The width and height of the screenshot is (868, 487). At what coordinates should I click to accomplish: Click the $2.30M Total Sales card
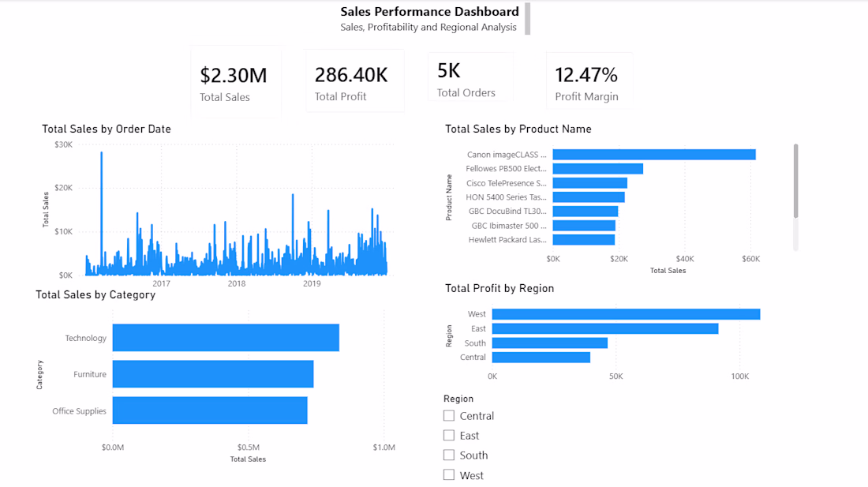(x=237, y=82)
